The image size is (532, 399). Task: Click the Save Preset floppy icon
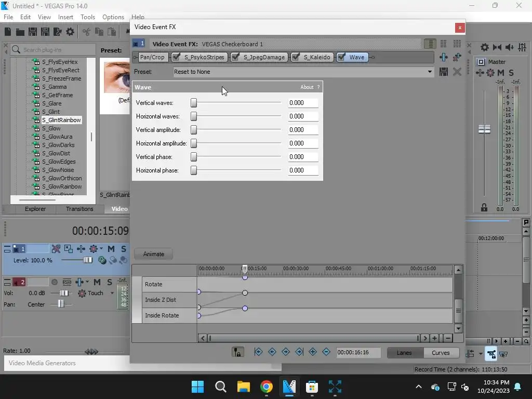click(444, 72)
